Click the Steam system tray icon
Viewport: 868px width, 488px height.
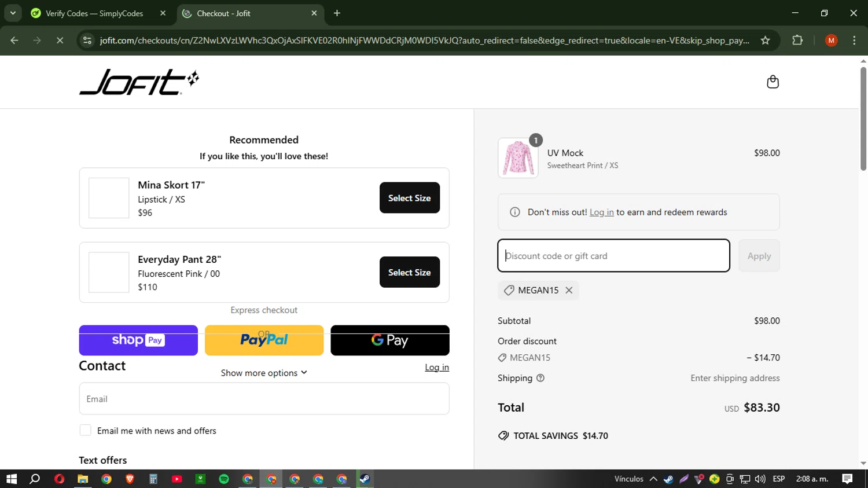click(x=668, y=479)
